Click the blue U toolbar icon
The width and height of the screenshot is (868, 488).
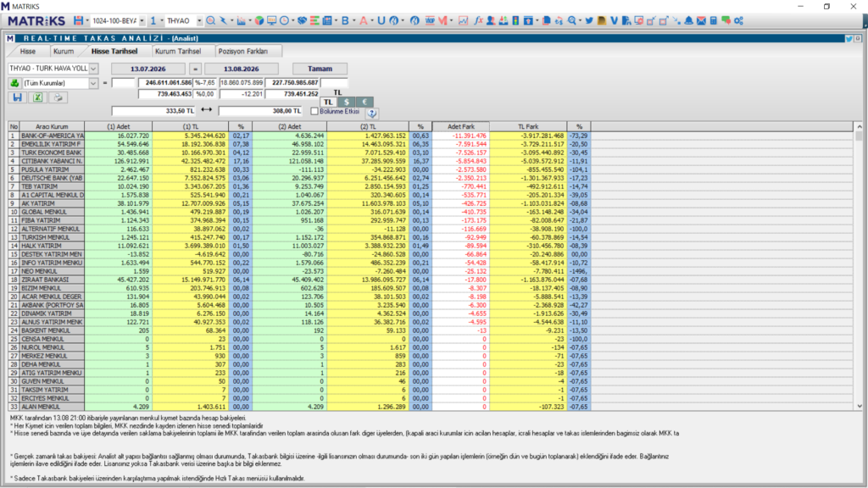pyautogui.click(x=381, y=20)
